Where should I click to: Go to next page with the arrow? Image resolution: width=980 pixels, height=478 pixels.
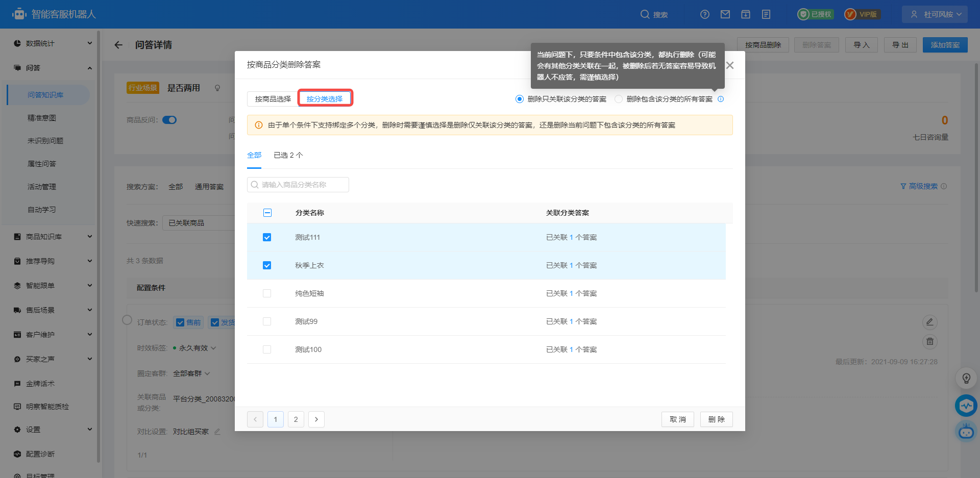click(316, 419)
